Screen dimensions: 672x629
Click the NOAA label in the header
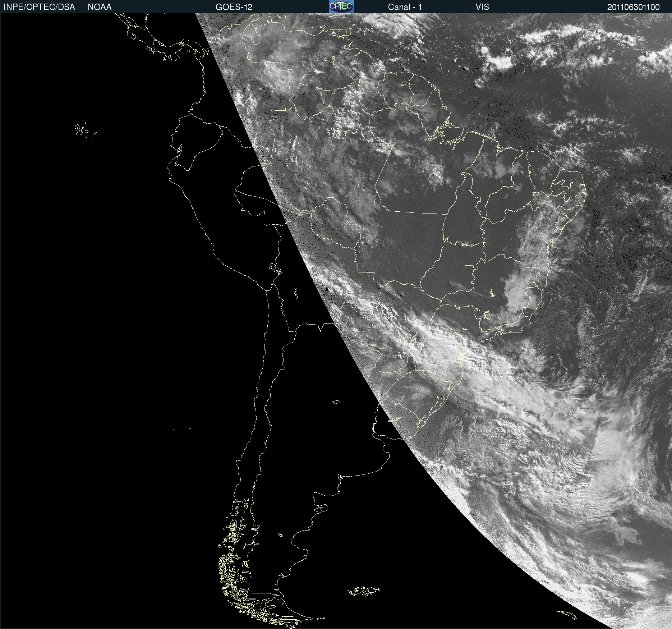tap(100, 7)
